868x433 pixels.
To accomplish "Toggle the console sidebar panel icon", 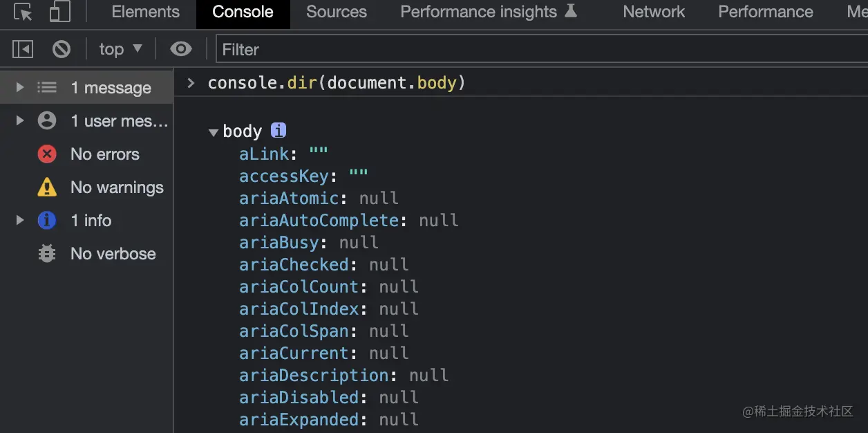I will pyautogui.click(x=23, y=49).
